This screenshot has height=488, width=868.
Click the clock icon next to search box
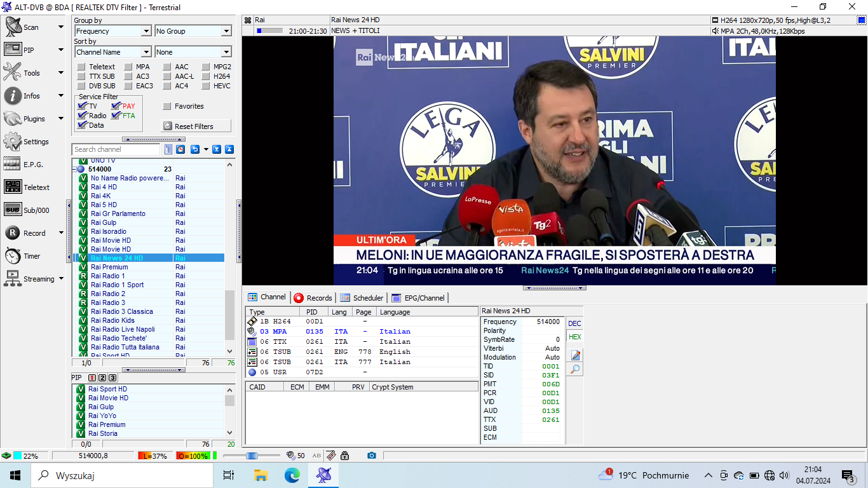[180, 149]
